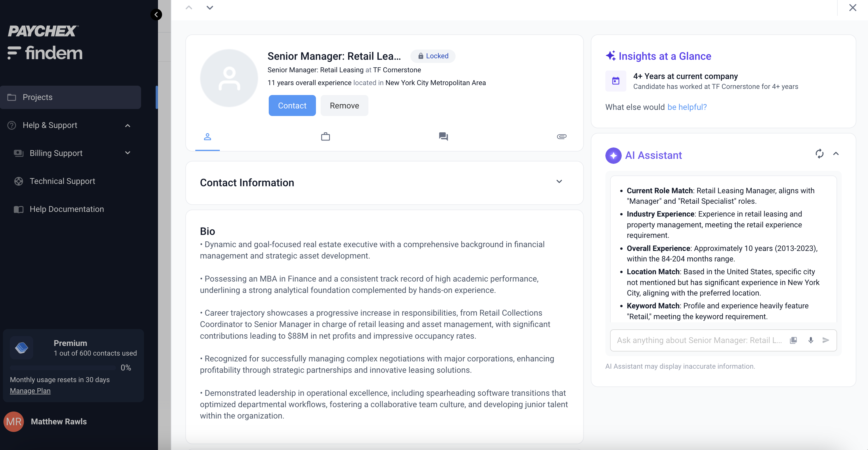Open the conversations chat bubble tab
This screenshot has height=450, width=868.
[443, 136]
